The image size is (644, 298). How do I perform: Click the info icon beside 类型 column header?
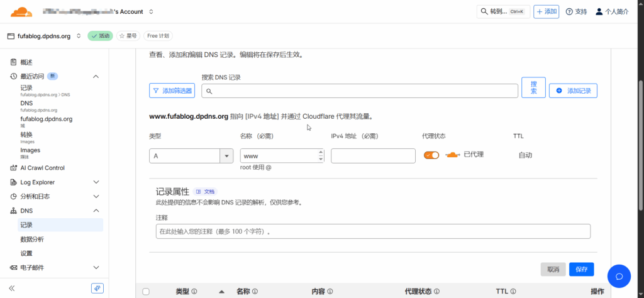[x=194, y=292]
